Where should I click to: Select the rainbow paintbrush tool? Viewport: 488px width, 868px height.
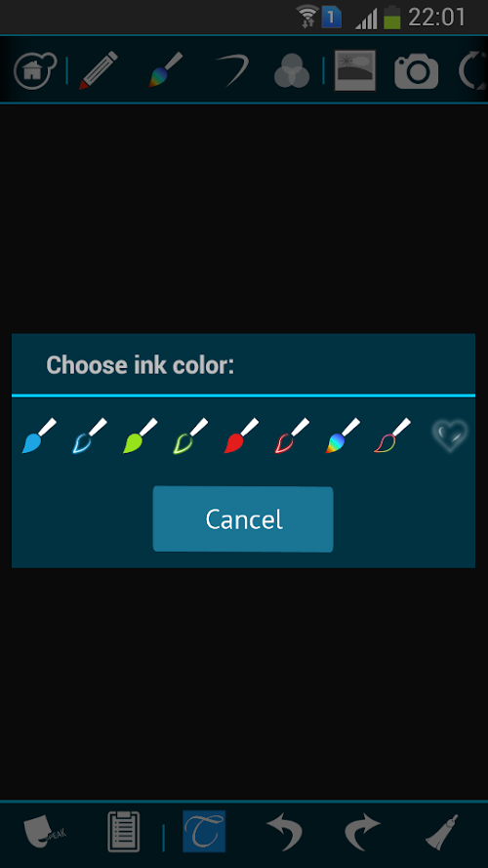165,69
